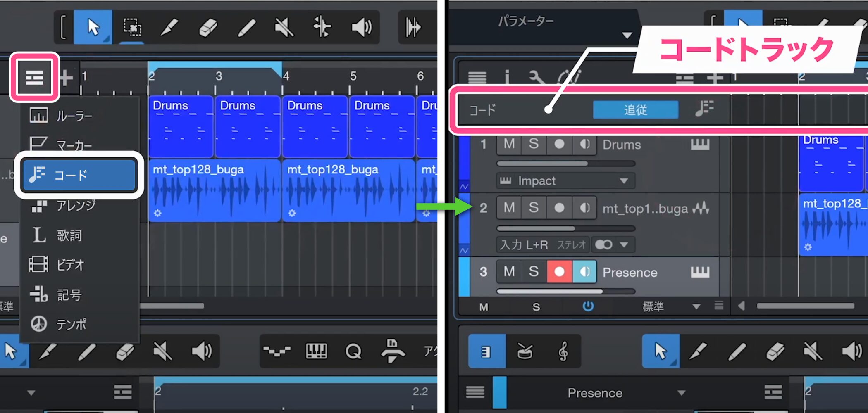Select the Listen speaker tool in top toolbar
The height and width of the screenshot is (413, 868).
[361, 28]
